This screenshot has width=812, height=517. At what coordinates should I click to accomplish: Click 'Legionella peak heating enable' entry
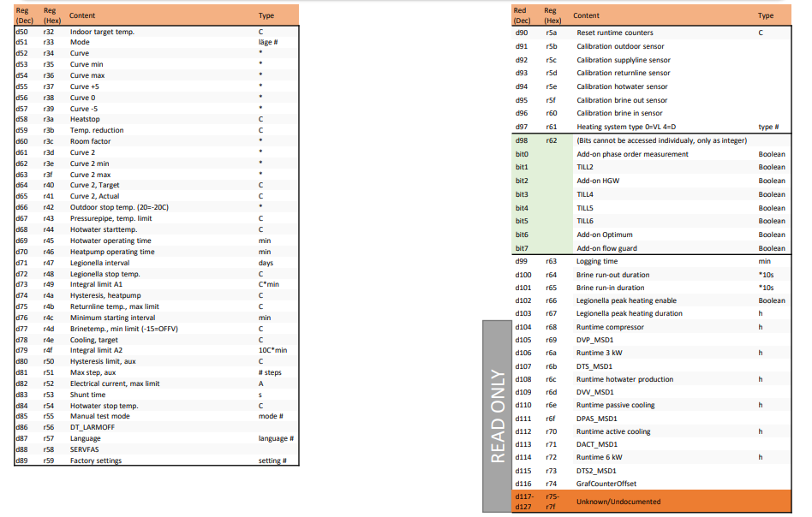pos(626,300)
